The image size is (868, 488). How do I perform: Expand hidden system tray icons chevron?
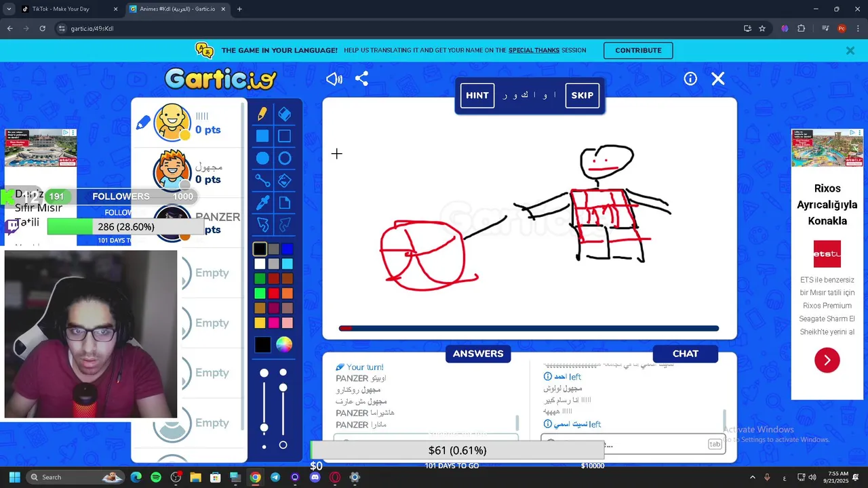752,477
